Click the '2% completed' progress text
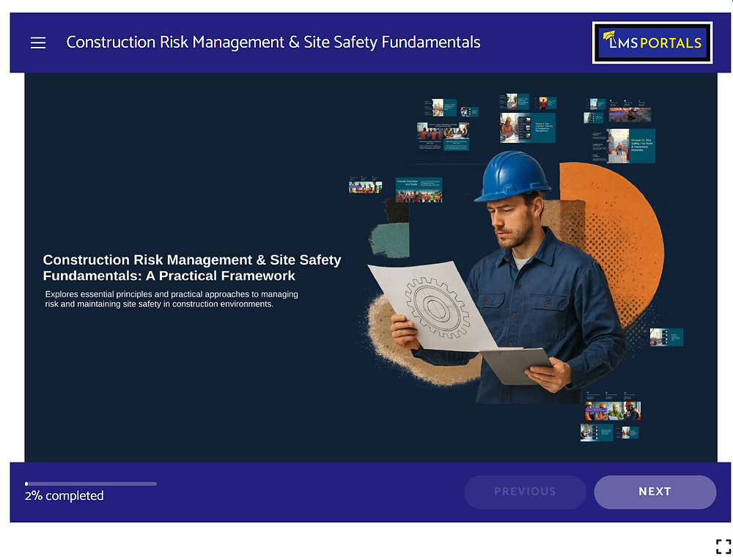The width and height of the screenshot is (733, 560). [64, 496]
